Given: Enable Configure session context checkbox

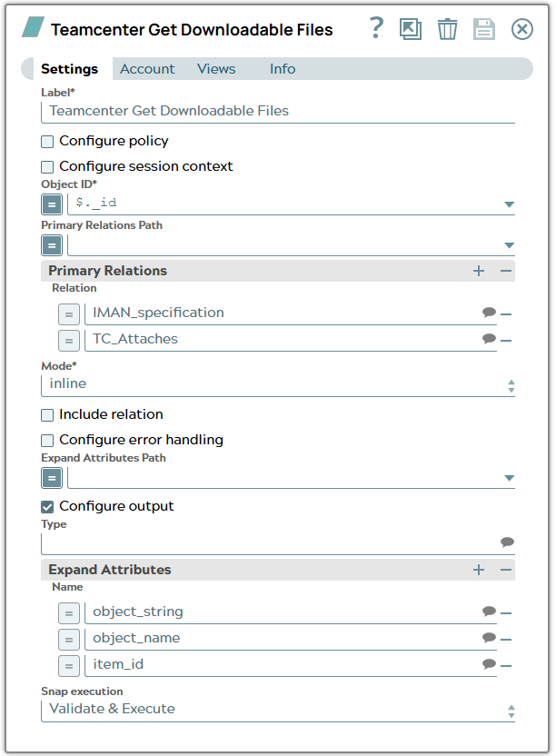Looking at the screenshot, I should coord(47,167).
